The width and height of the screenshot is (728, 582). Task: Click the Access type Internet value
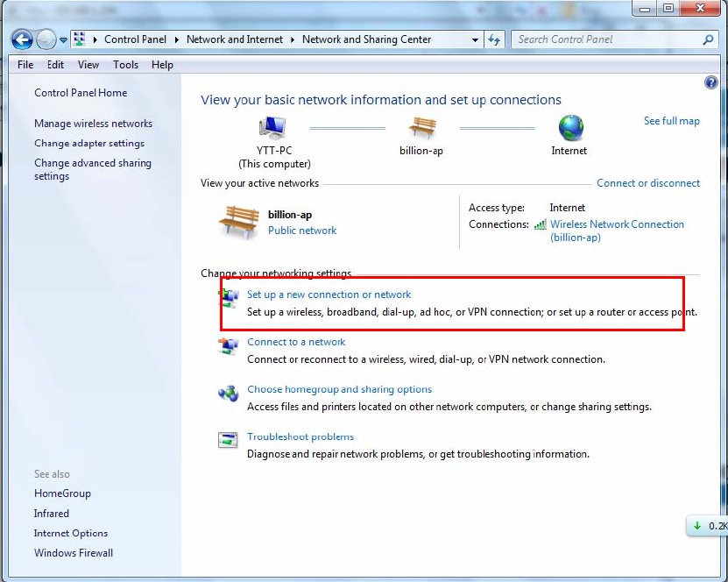pos(568,208)
